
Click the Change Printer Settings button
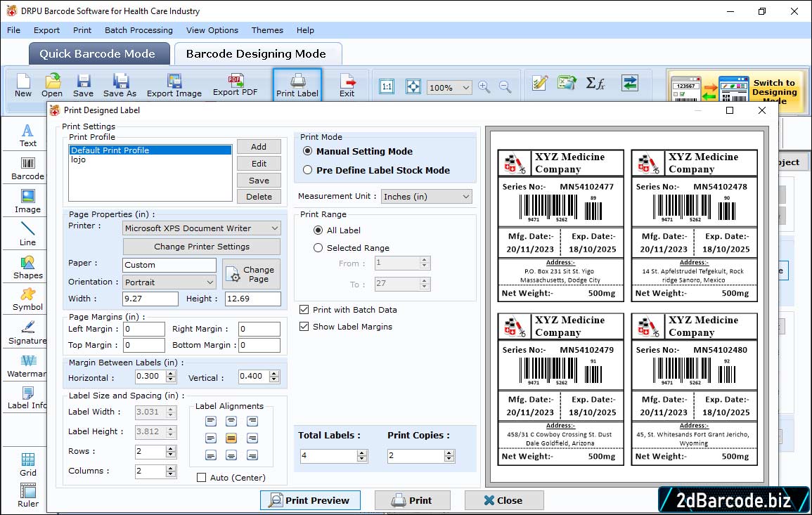tap(201, 247)
